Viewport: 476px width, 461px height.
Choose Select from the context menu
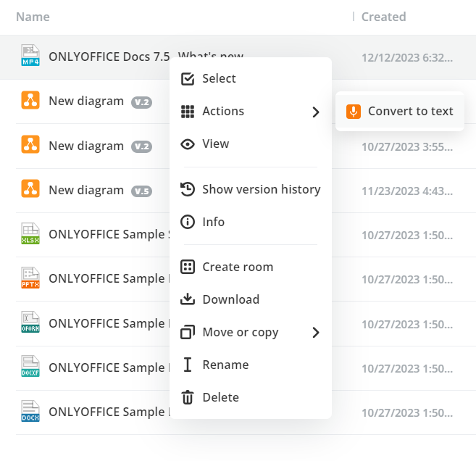click(219, 78)
